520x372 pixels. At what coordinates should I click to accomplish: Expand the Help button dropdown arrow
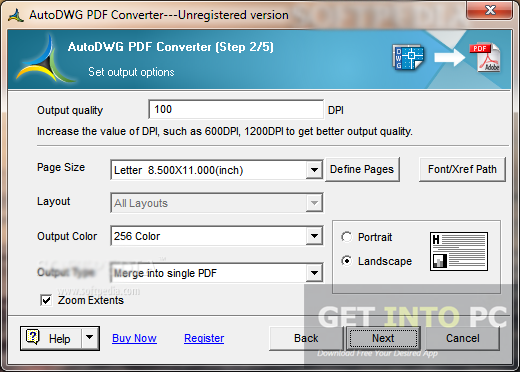coord(89,338)
